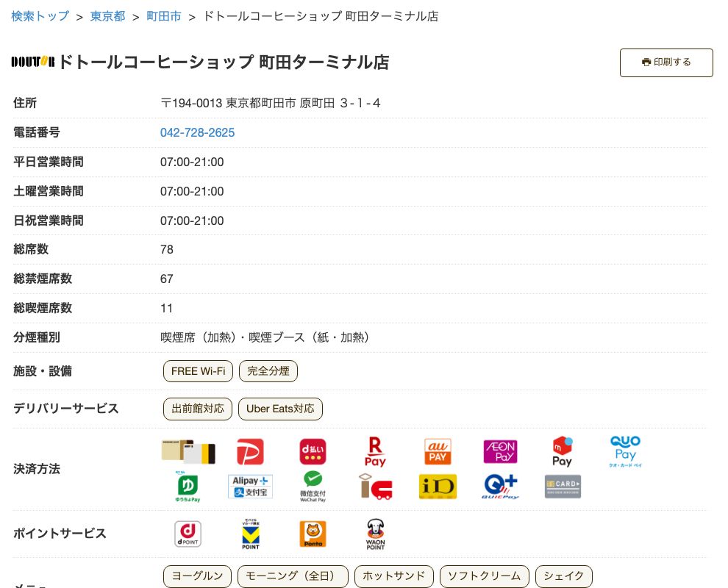Click the Uber Eats対応 delivery tag

280,409
